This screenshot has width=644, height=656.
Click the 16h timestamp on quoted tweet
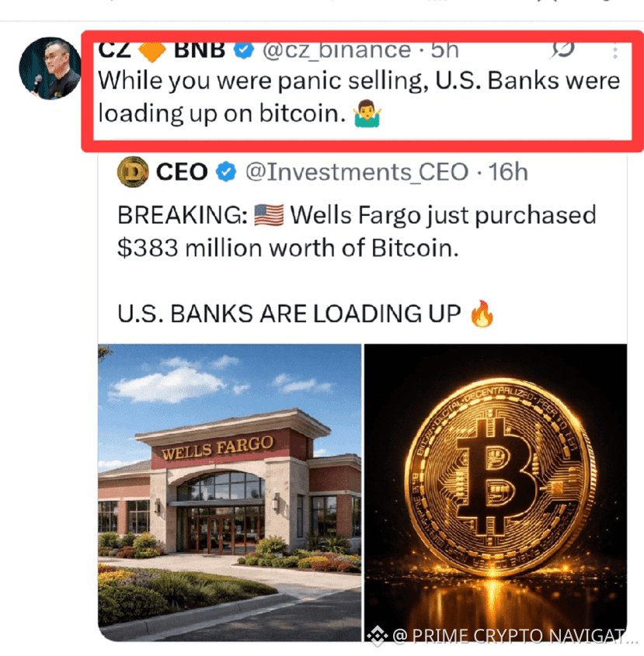(507, 172)
